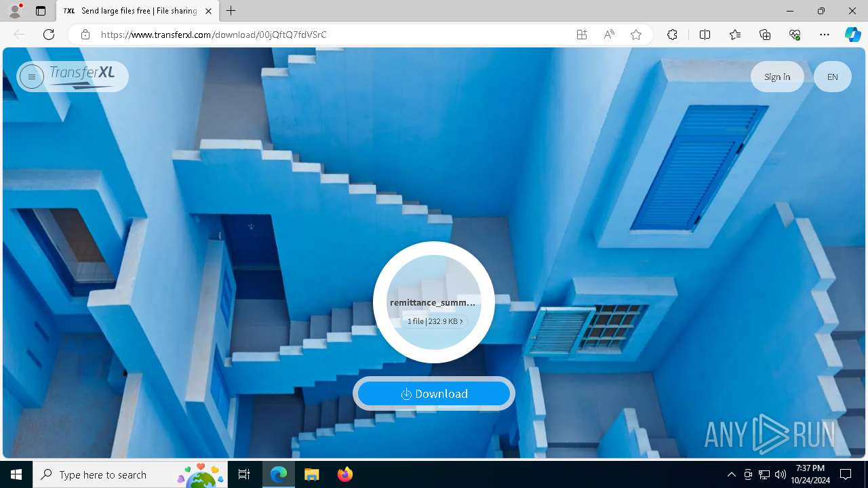The height and width of the screenshot is (488, 868).
Task: Open File Explorer from taskbar
Action: (311, 474)
